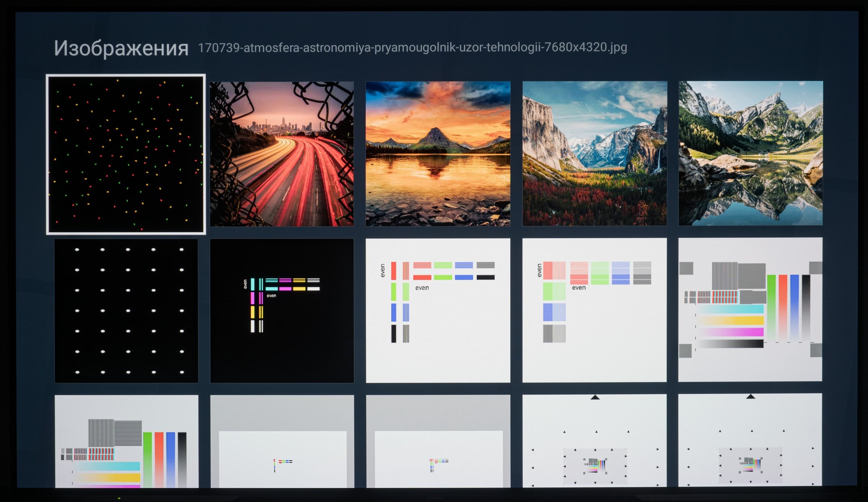This screenshot has height=502, width=868.
Task: Open the alpine lake reflection photo
Action: coord(750,153)
